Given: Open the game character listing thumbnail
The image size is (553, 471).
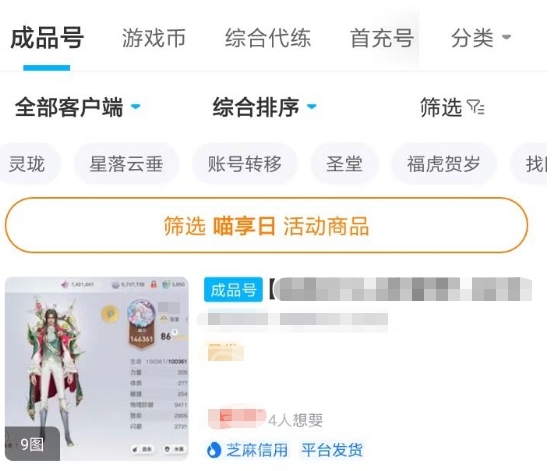Looking at the screenshot, I should pos(97,369).
